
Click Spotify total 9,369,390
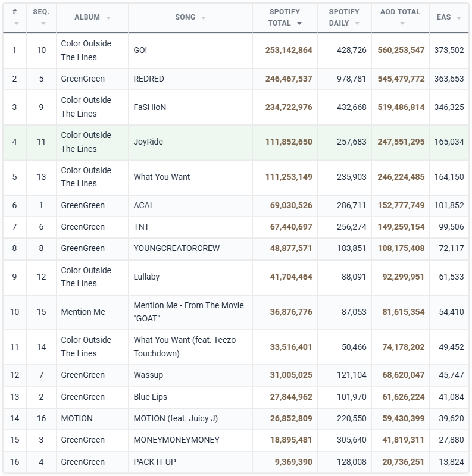(293, 462)
